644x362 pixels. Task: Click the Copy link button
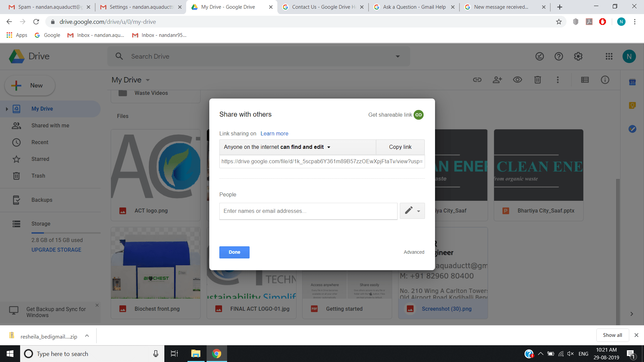click(x=400, y=147)
